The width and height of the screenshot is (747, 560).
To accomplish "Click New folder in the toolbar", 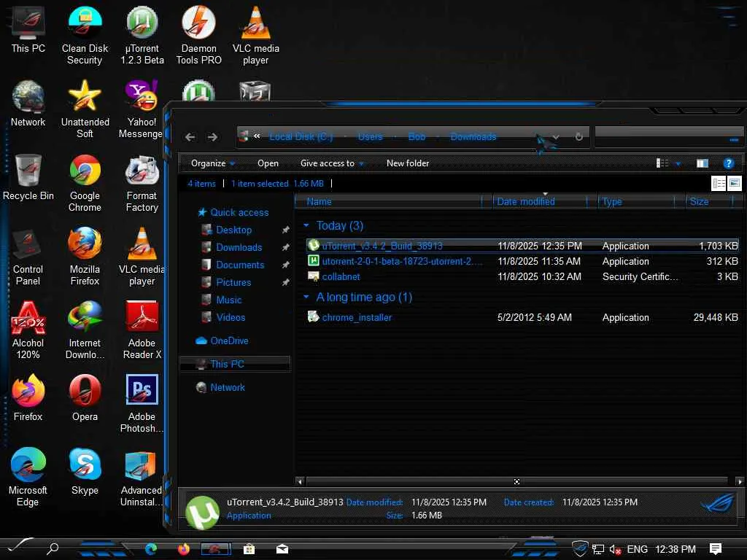I will pos(408,163).
